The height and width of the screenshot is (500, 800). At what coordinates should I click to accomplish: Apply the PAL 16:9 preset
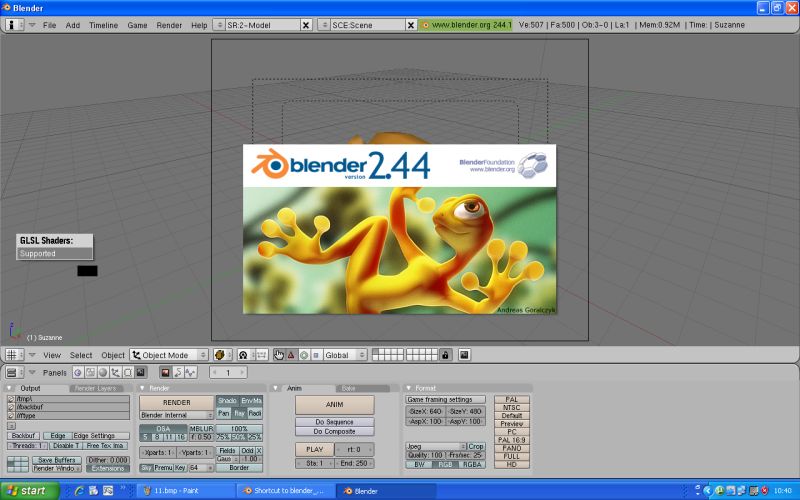click(x=512, y=440)
